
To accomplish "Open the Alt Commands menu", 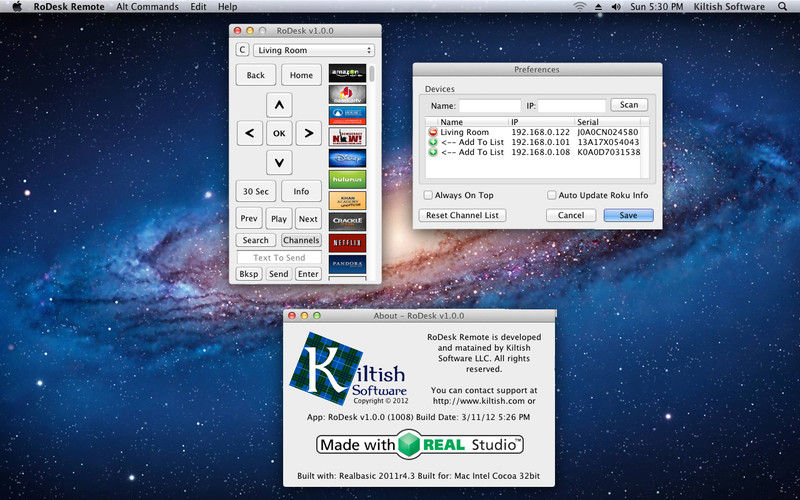I will [147, 7].
